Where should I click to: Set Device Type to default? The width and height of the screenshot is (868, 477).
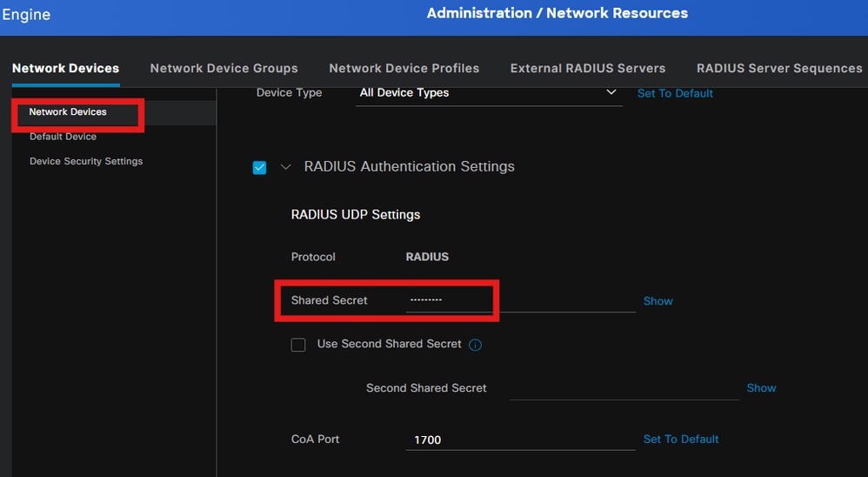[x=675, y=94]
